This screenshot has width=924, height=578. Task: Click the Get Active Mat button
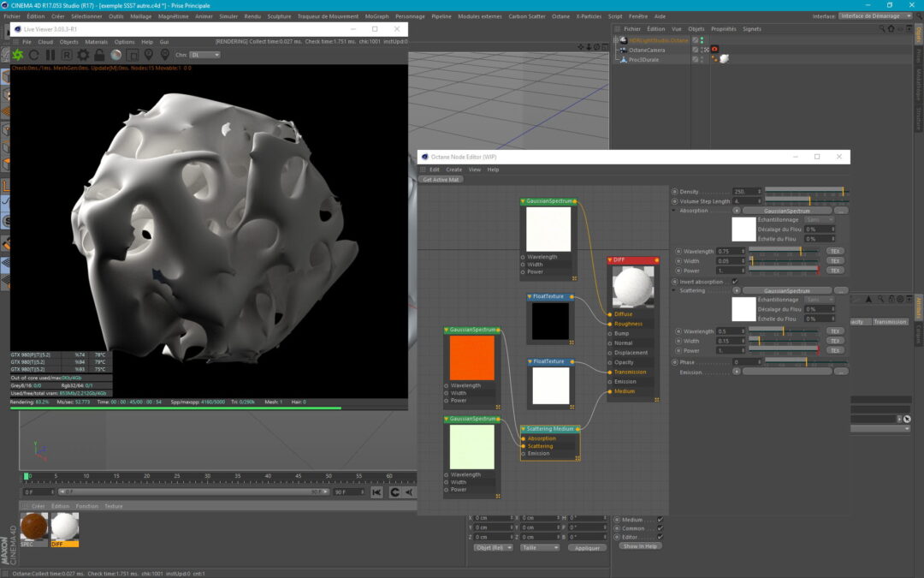point(441,180)
